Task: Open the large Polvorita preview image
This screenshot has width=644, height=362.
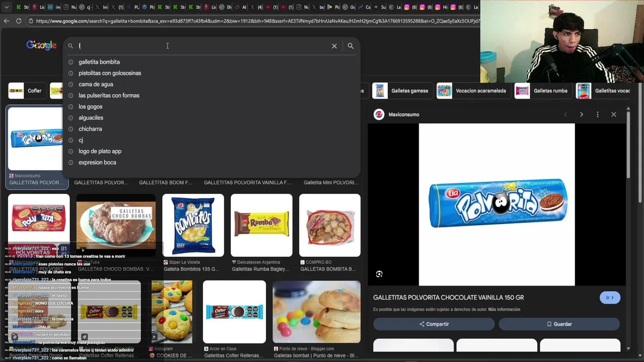Action: coord(497,205)
